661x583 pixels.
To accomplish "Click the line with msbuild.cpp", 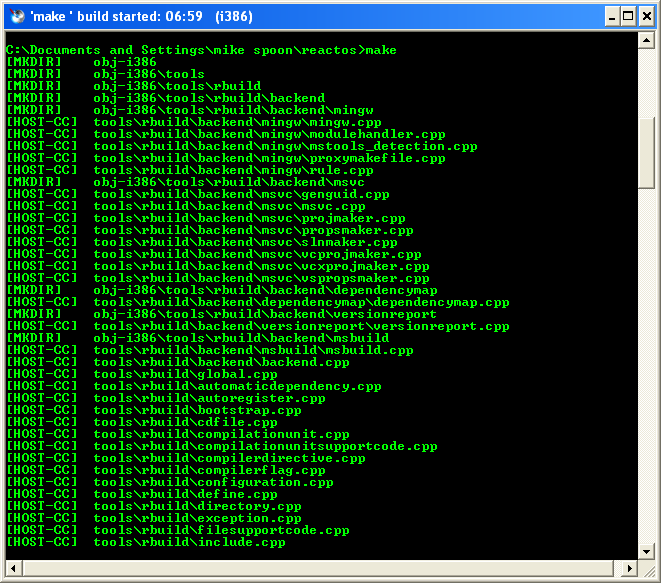I will (x=210, y=350).
